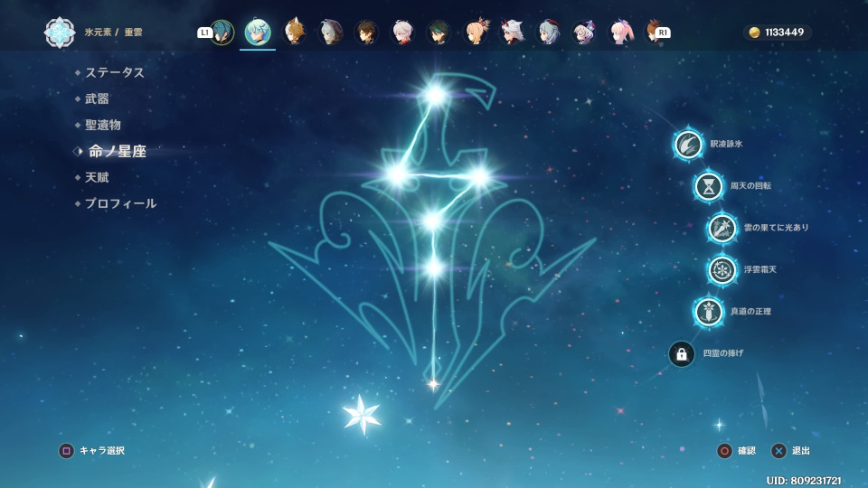Click the topmost glowing star of the constellation
868x488 pixels.
[436, 95]
